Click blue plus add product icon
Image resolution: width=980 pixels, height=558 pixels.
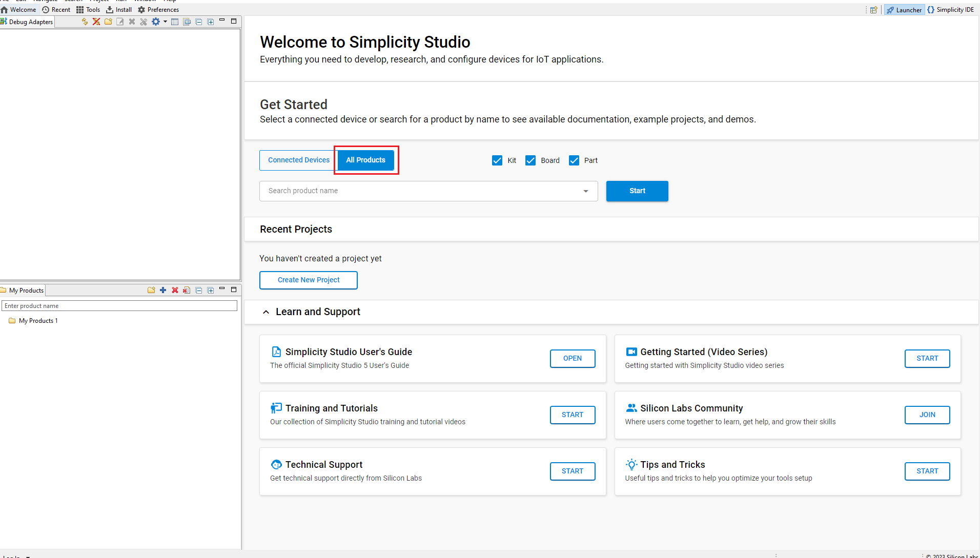[x=163, y=290]
